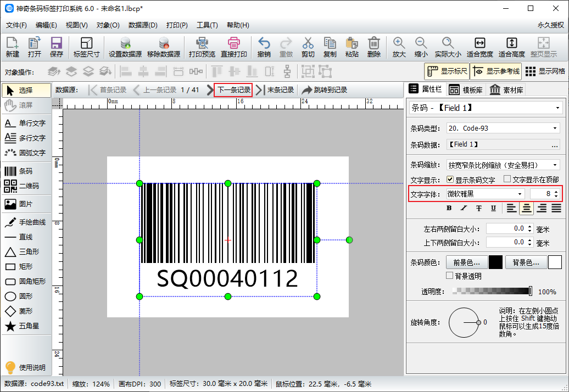Open the 文件(F) menu
Screen dimensions: 569x392
point(16,25)
